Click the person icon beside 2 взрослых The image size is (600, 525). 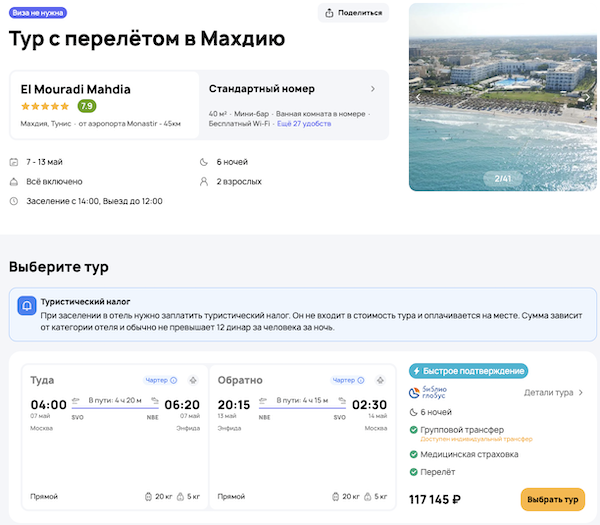205,182
